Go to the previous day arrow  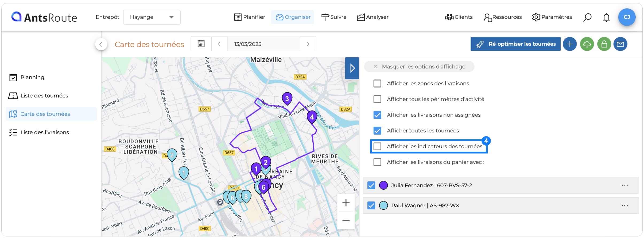219,44
